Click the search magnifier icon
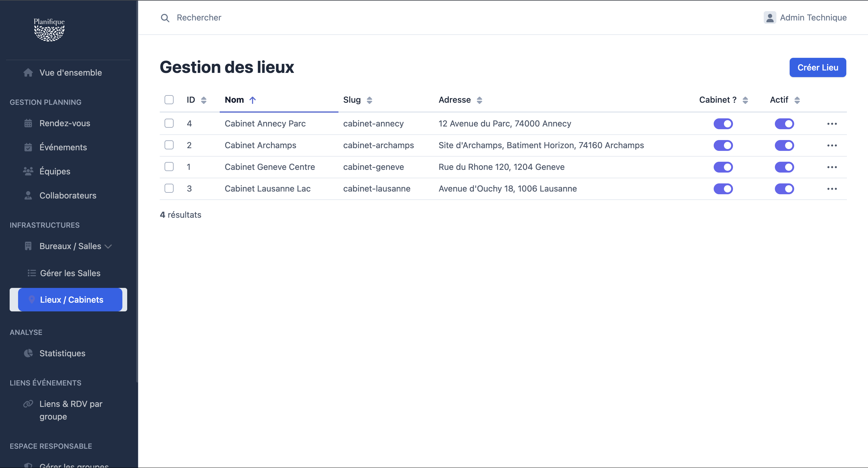 pyautogui.click(x=165, y=18)
